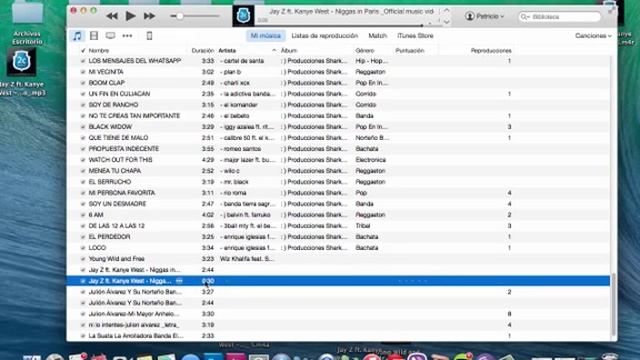Switch to the Mi música tab
The height and width of the screenshot is (360, 640).
tap(266, 36)
